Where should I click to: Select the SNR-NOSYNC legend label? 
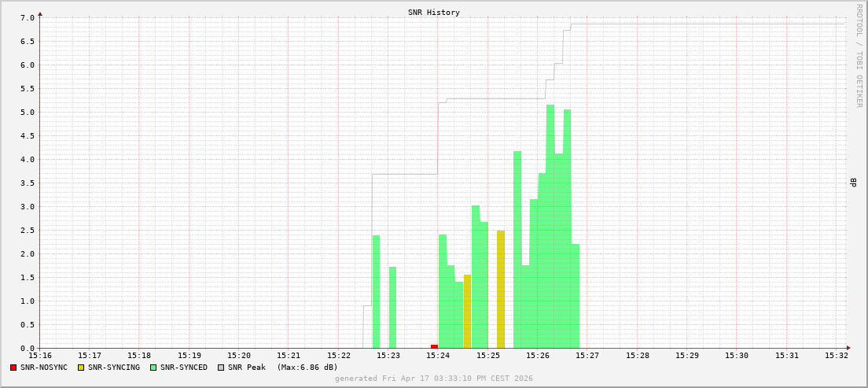(x=44, y=368)
